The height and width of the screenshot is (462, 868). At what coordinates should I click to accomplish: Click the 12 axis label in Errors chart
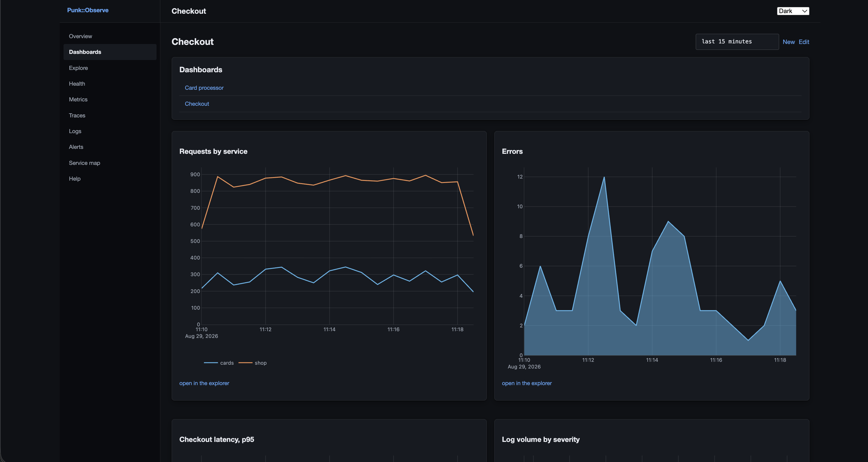click(x=520, y=177)
